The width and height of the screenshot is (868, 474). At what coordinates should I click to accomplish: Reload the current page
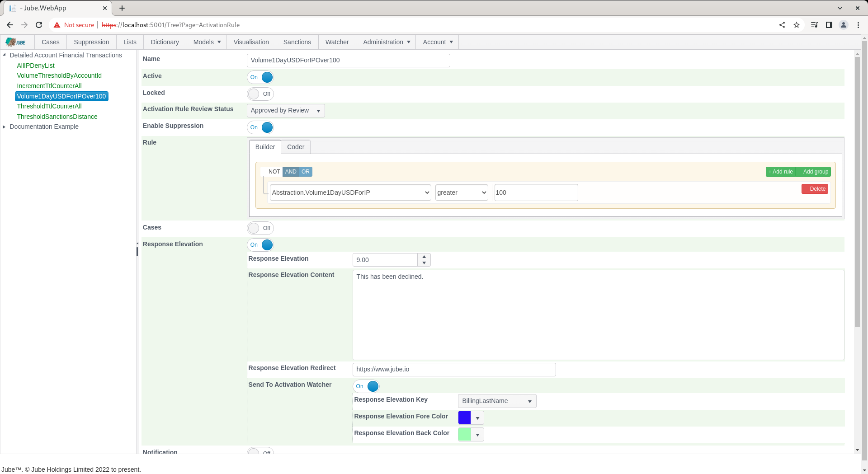[x=39, y=25]
